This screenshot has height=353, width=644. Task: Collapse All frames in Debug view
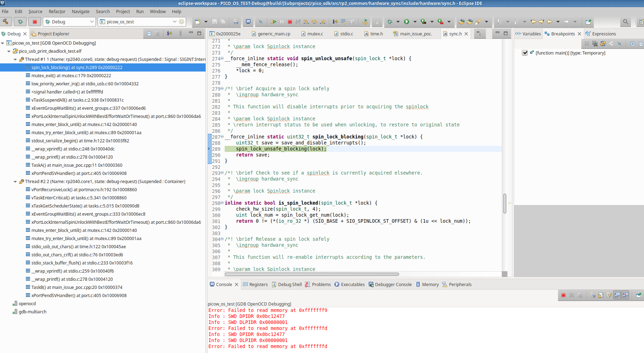click(149, 34)
